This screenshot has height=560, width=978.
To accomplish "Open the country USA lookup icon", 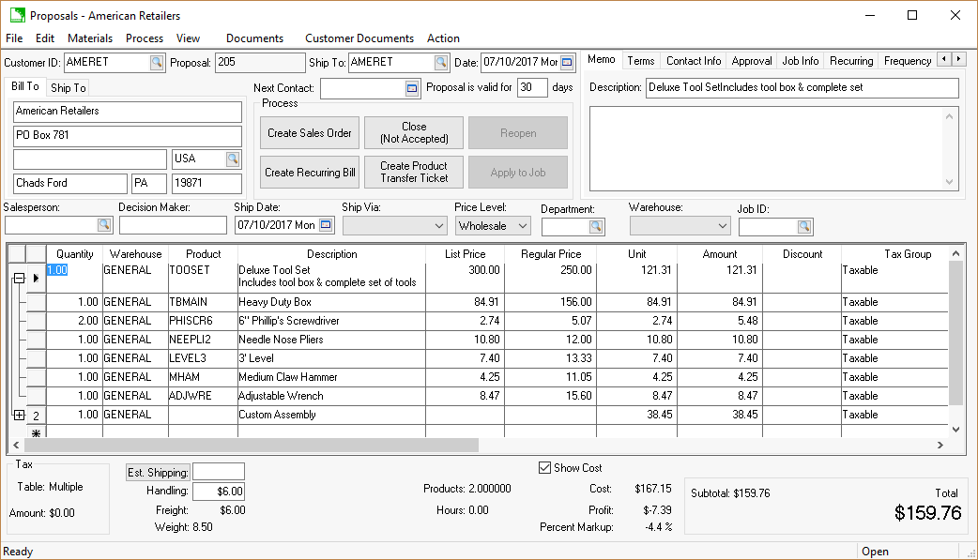I will 232,159.
